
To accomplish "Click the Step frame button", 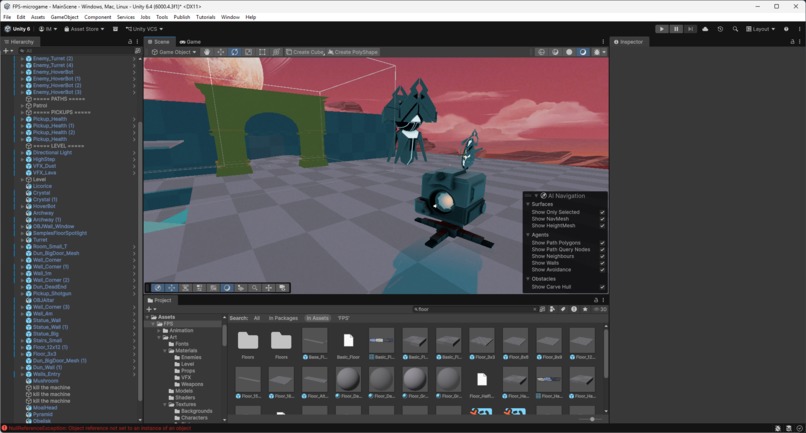I will (690, 29).
